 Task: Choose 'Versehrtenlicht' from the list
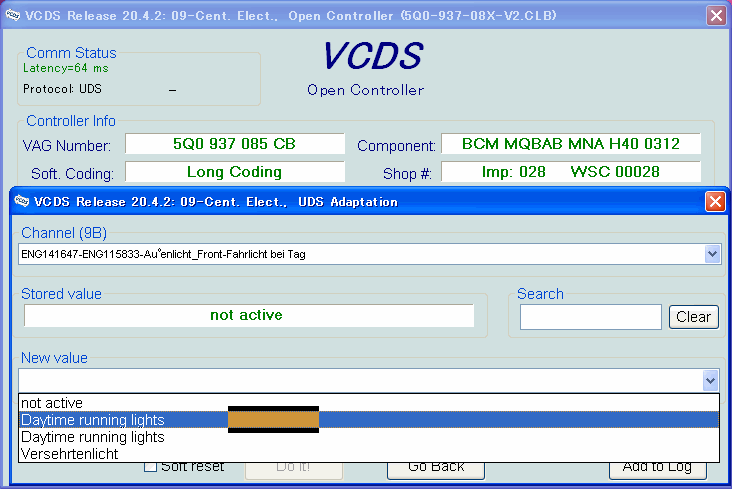pos(369,454)
